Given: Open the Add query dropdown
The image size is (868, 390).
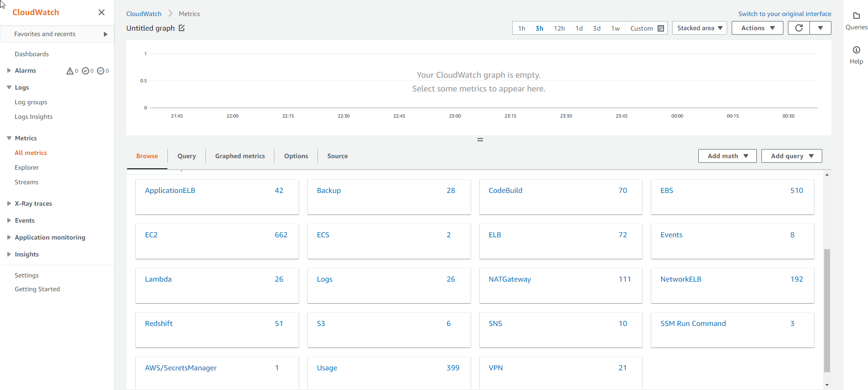Looking at the screenshot, I should (792, 156).
